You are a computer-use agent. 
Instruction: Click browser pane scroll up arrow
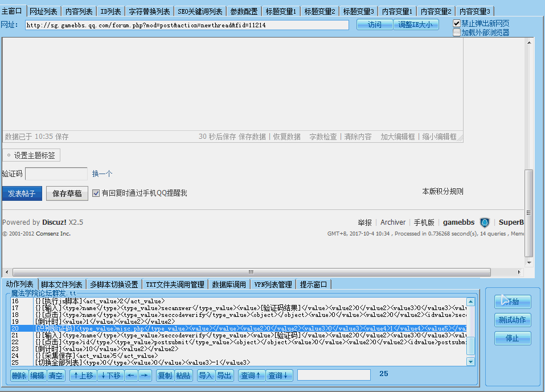pyautogui.click(x=529, y=43)
